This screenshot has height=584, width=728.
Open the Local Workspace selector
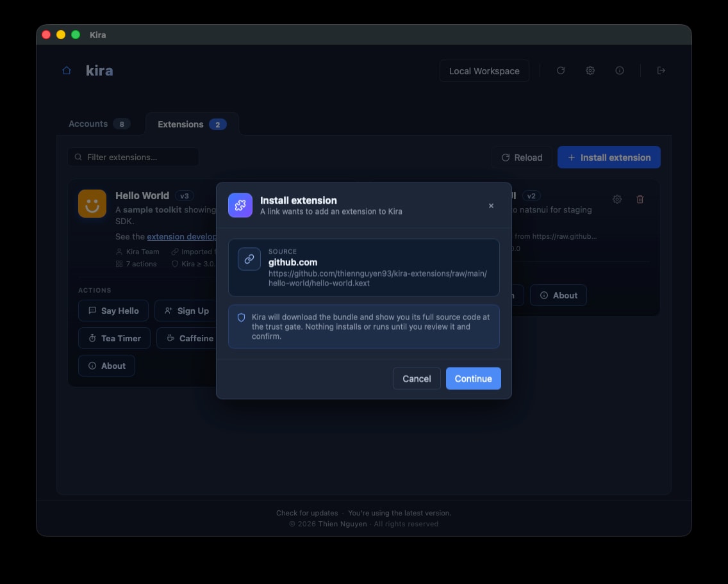coord(484,71)
